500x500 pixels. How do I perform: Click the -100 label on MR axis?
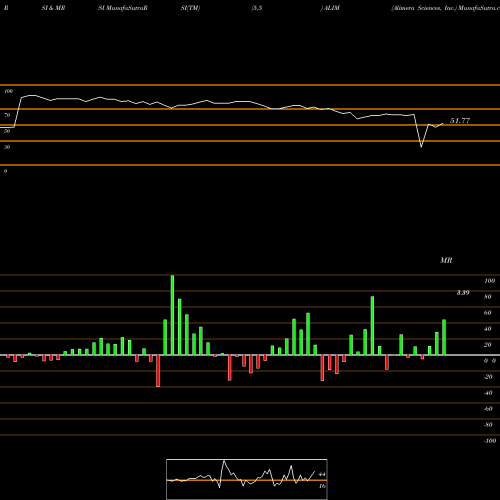click(489, 441)
